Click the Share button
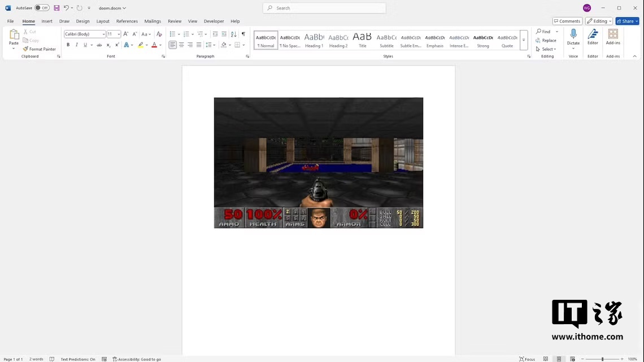Viewport: 644px width, 362px height. [627, 21]
